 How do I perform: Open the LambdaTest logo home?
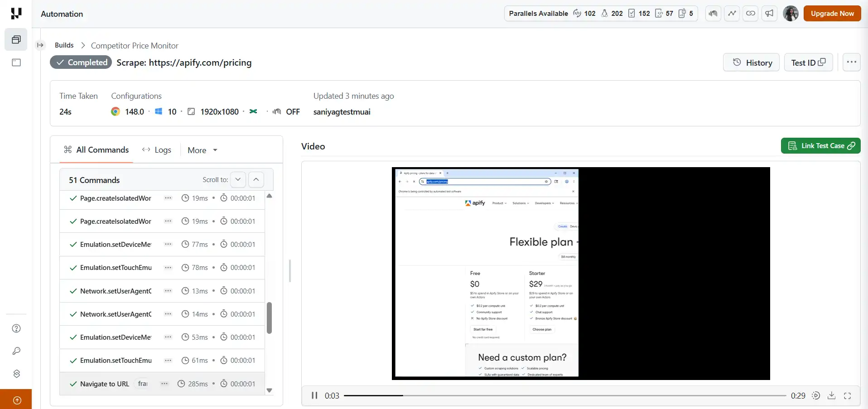tap(16, 14)
